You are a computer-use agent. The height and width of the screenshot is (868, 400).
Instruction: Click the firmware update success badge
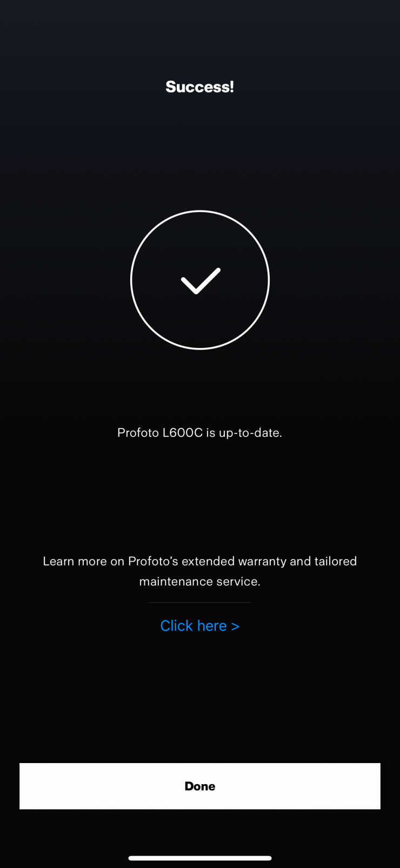200,280
